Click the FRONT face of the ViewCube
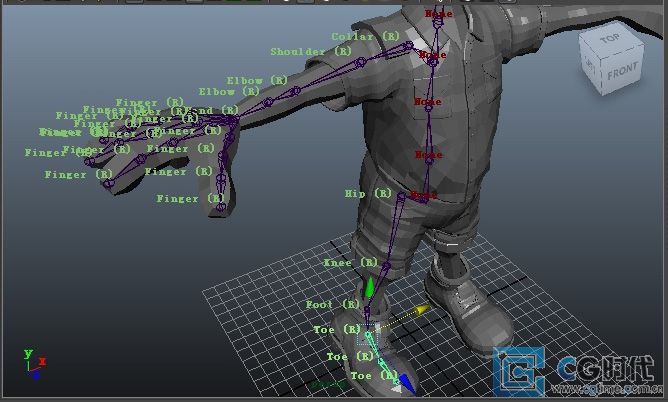The height and width of the screenshot is (402, 668). coord(622,72)
